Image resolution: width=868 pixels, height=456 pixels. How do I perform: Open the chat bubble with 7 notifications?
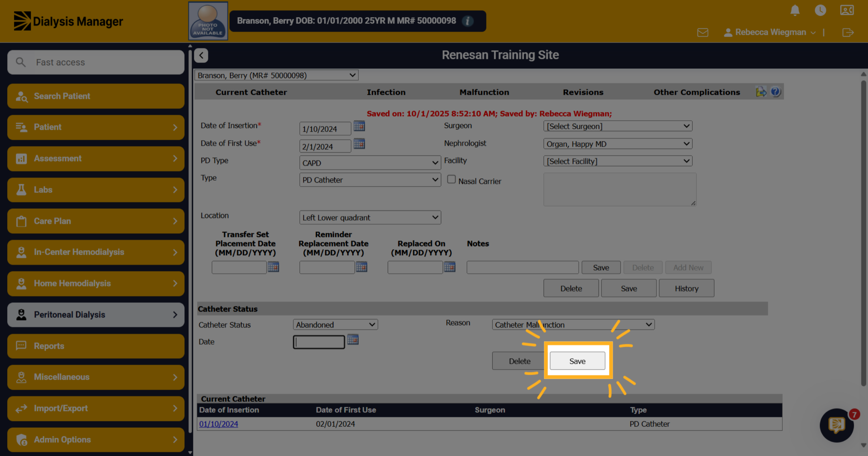[837, 425]
